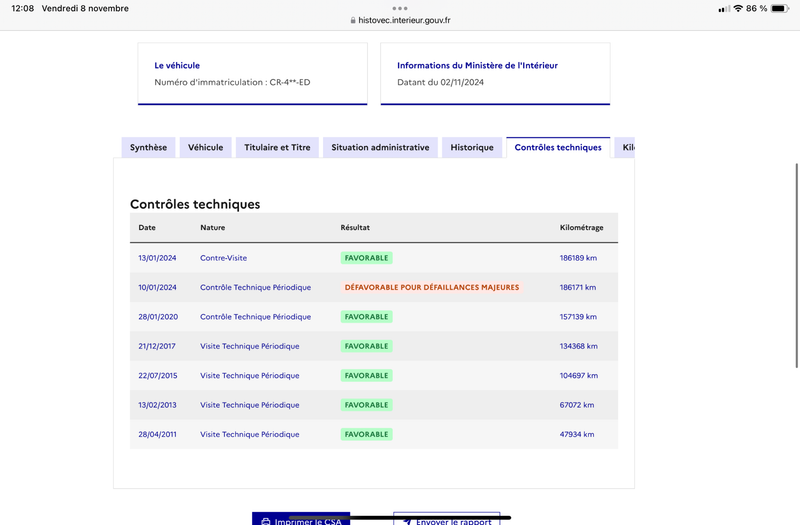Click the Datant du 02/11/2024 text
Viewport: 800px width, 525px height.
tap(440, 82)
